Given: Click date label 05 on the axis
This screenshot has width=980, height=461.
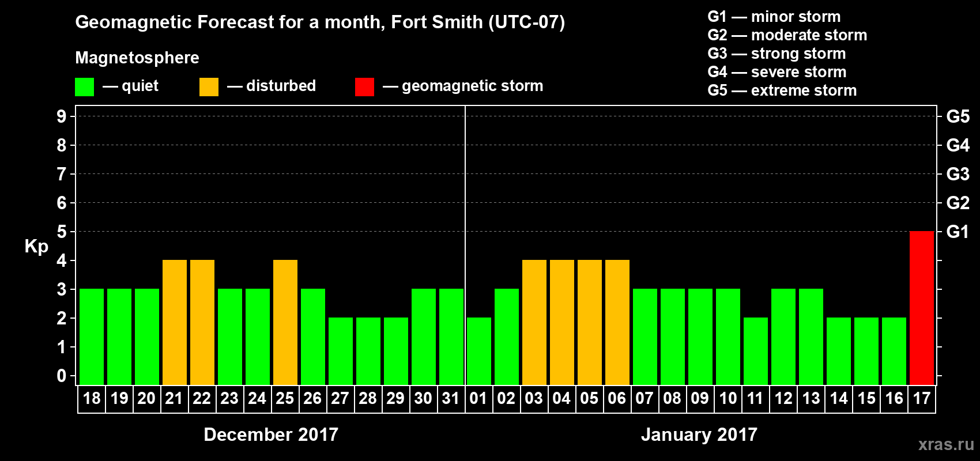Looking at the screenshot, I should [x=589, y=399].
